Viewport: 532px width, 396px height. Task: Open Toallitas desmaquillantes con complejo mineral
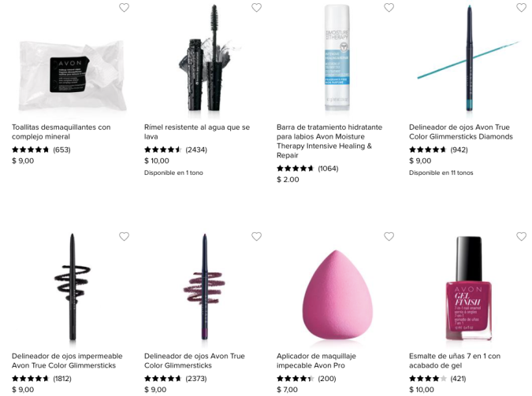pos(61,132)
